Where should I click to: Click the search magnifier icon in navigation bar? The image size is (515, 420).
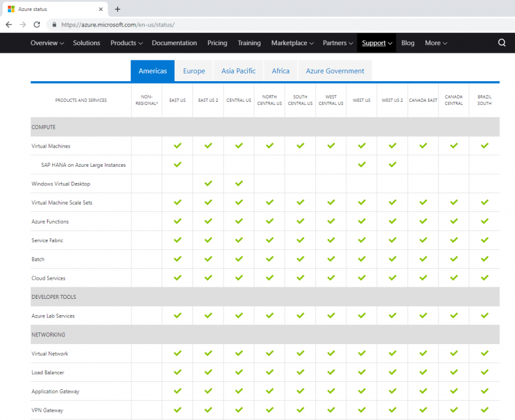pyautogui.click(x=501, y=43)
